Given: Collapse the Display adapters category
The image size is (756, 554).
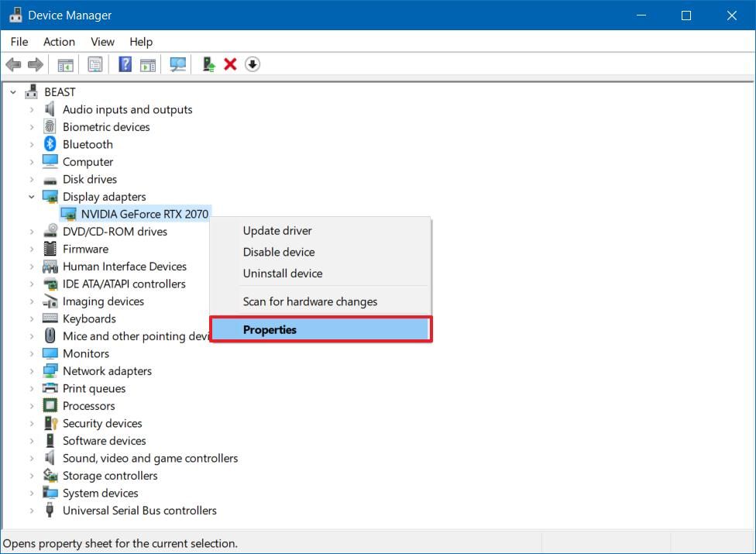Looking at the screenshot, I should point(31,196).
